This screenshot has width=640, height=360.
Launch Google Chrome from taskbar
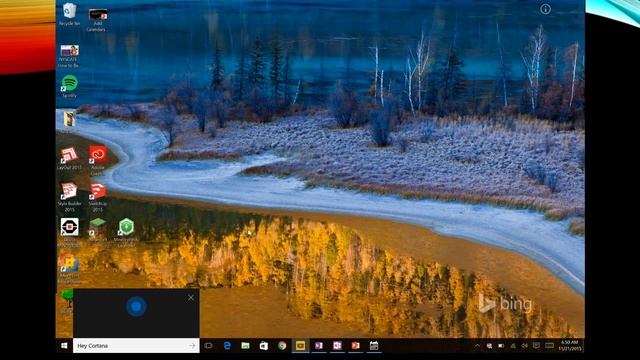coord(282,346)
